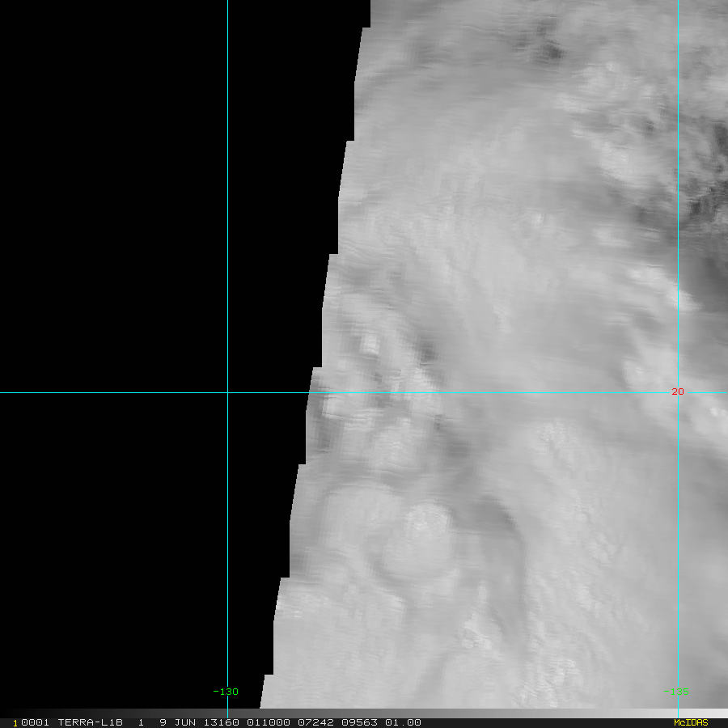
Task: Click intersection of 20 latitude and -130 longitude lines
Action: pos(227,393)
